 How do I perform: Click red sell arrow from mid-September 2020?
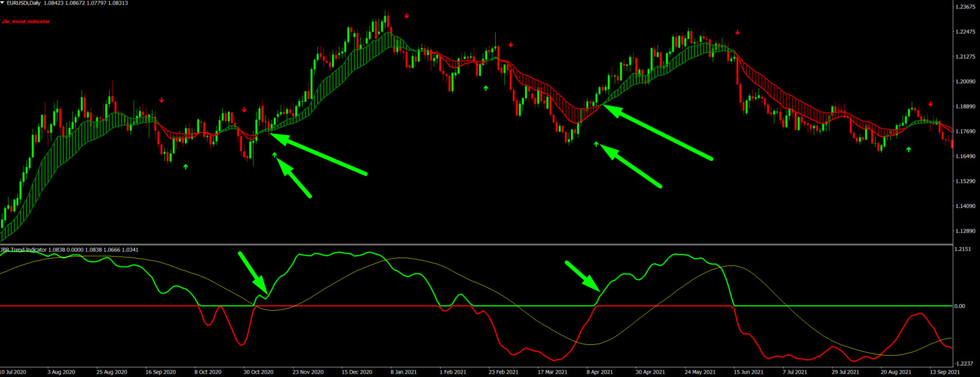[x=162, y=100]
